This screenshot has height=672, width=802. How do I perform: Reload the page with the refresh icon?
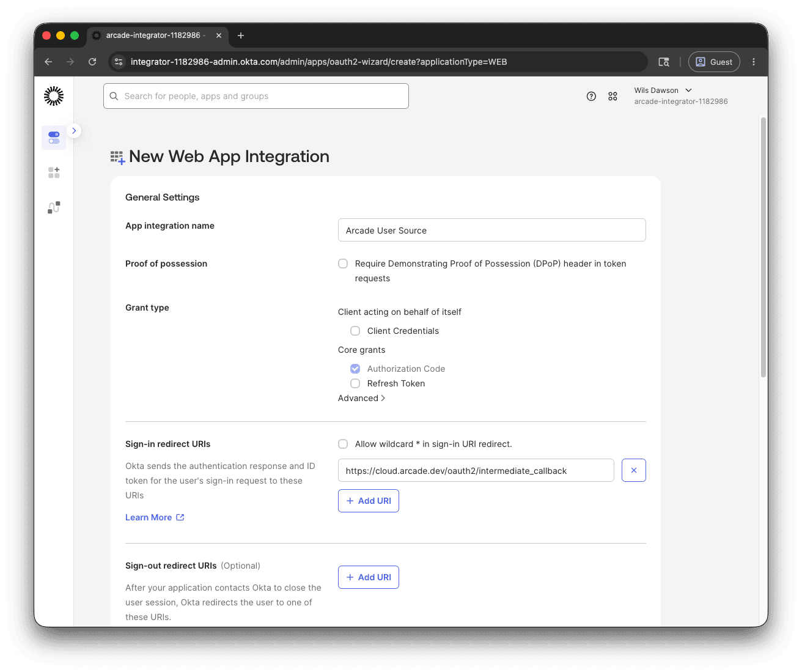click(92, 62)
